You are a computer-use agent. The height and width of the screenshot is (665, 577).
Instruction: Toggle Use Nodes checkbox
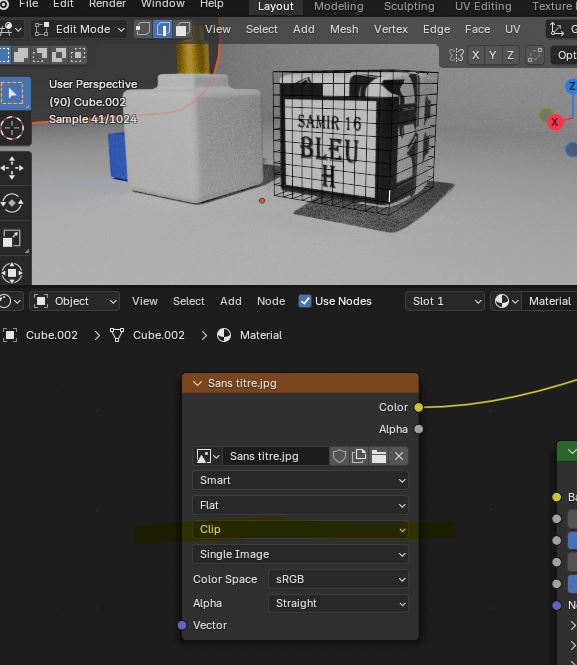point(305,301)
